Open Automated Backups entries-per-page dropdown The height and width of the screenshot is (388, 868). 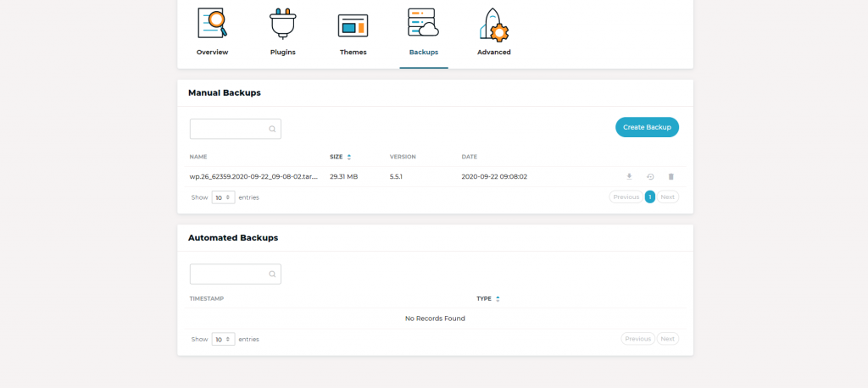223,340
